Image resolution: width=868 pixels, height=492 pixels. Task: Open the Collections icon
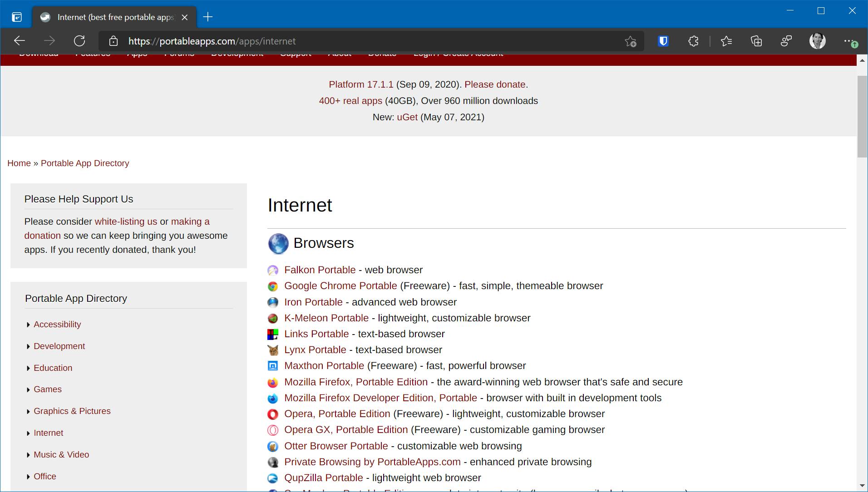pos(756,41)
